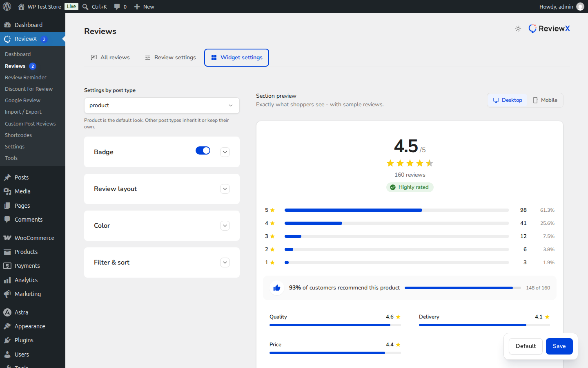The image size is (588, 368).
Task: Open the Products sidebar menu
Action: pos(33,252)
